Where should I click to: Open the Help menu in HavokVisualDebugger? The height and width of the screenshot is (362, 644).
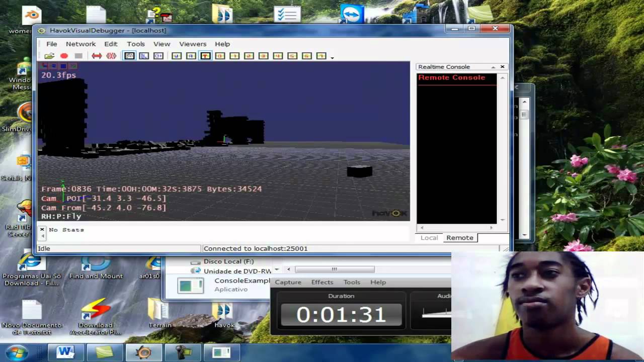coord(222,44)
